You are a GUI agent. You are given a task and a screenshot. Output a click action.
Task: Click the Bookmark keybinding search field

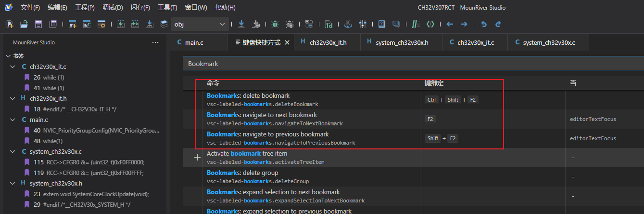coord(413,64)
